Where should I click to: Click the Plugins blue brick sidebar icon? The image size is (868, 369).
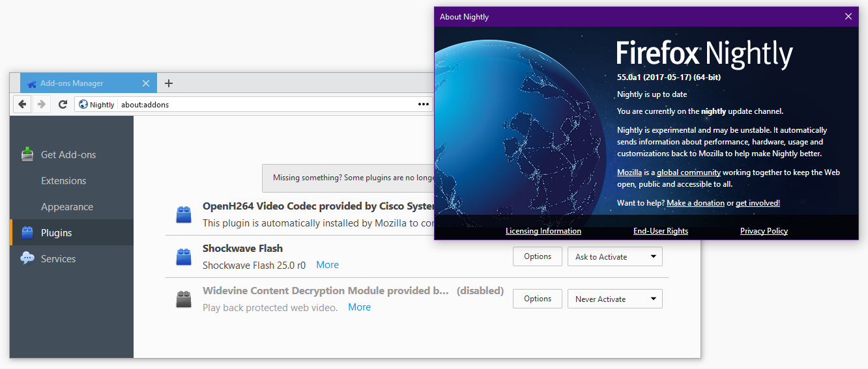(27, 232)
